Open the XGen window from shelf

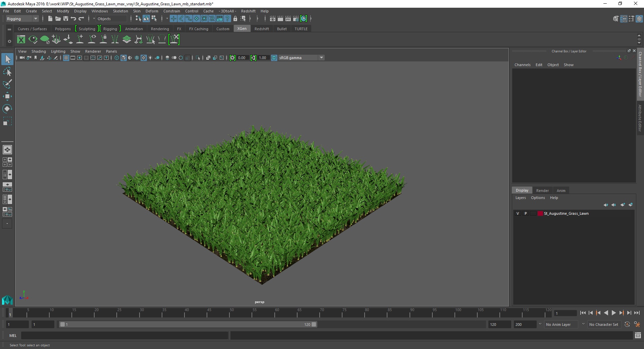[21, 40]
